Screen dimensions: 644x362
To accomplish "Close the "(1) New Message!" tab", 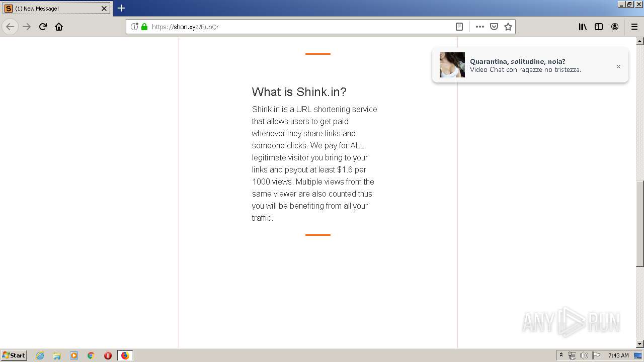I will pos(104,9).
